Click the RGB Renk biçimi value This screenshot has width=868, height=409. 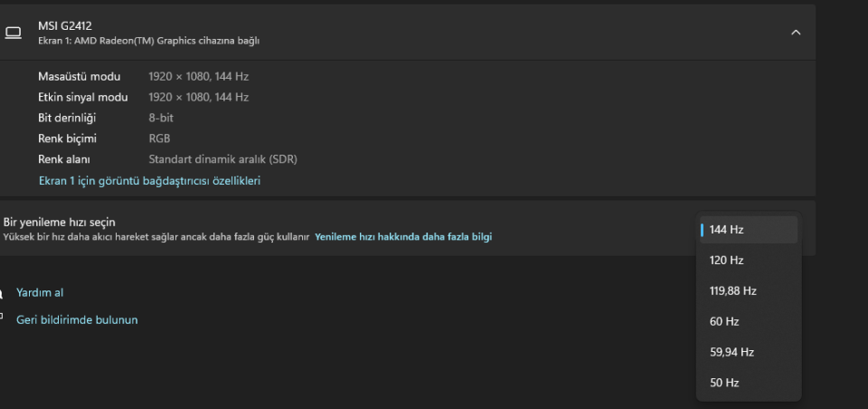(x=159, y=139)
